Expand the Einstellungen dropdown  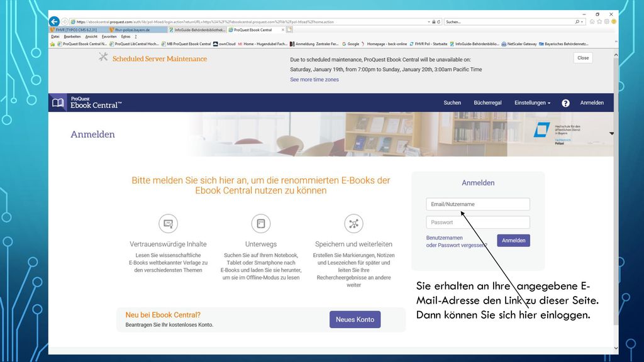532,102
